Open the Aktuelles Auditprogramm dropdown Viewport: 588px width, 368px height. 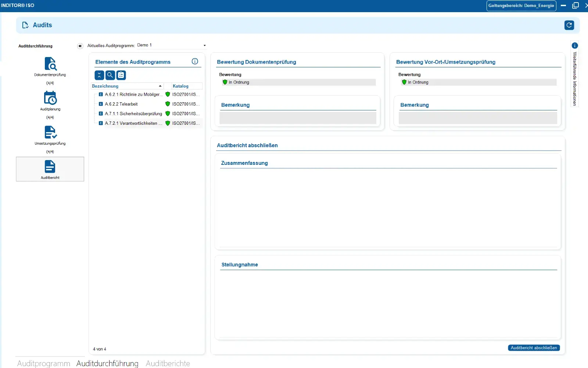pyautogui.click(x=204, y=45)
